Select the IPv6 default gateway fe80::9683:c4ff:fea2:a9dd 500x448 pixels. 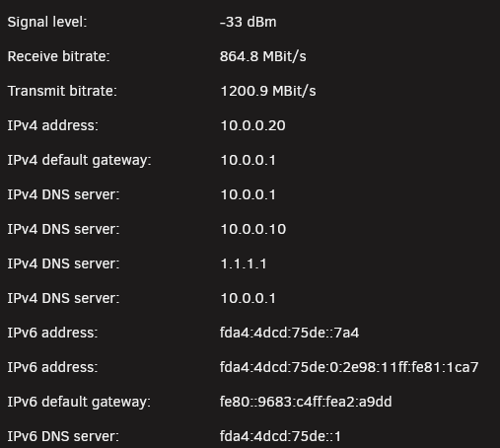[x=306, y=402]
